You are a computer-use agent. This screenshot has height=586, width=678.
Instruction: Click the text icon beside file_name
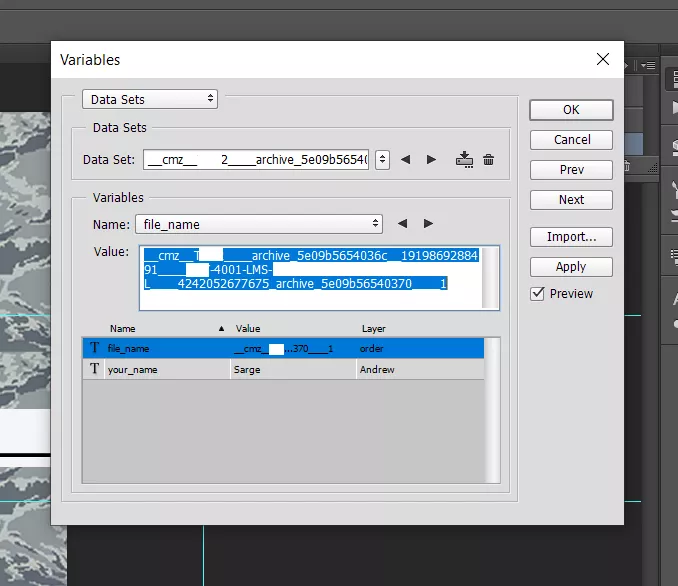pyautogui.click(x=95, y=348)
